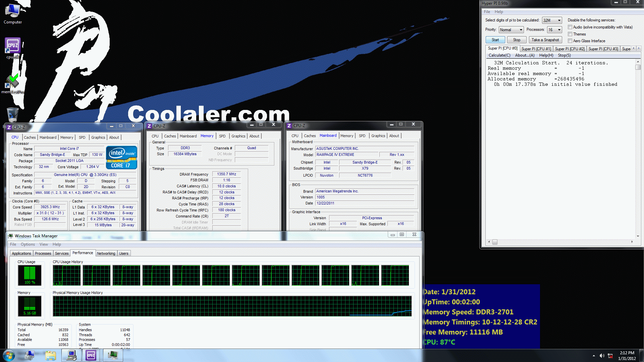Click the Start button in Hyper PI
The height and width of the screenshot is (362, 644).
(495, 40)
